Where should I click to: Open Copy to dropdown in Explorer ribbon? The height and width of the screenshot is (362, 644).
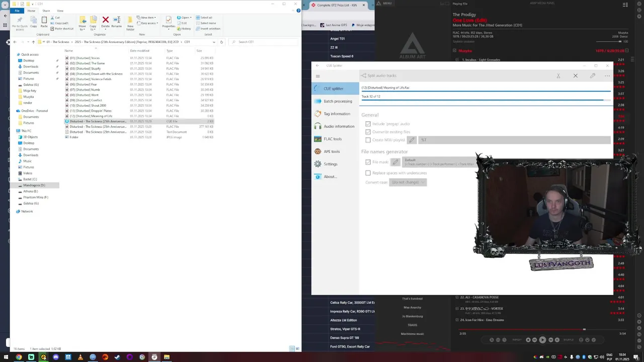point(93,23)
